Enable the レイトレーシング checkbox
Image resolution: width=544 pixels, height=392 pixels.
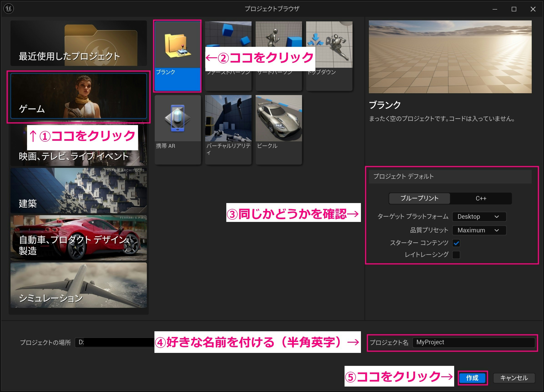coord(456,255)
